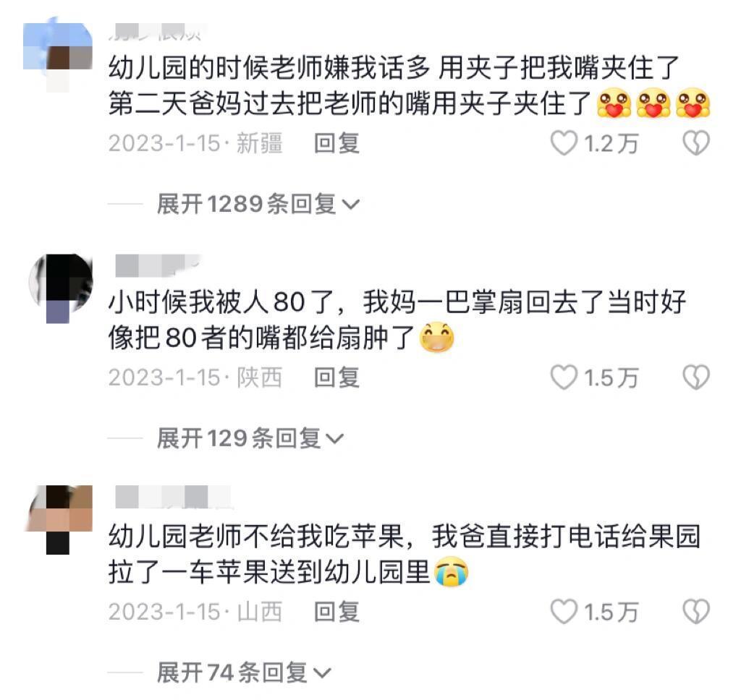741x700 pixels.
Task: Reply to the Shanxi comment
Action: (337, 612)
